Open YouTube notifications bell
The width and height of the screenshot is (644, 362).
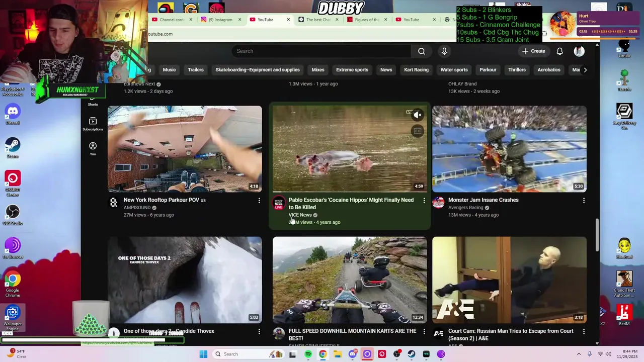click(x=559, y=51)
